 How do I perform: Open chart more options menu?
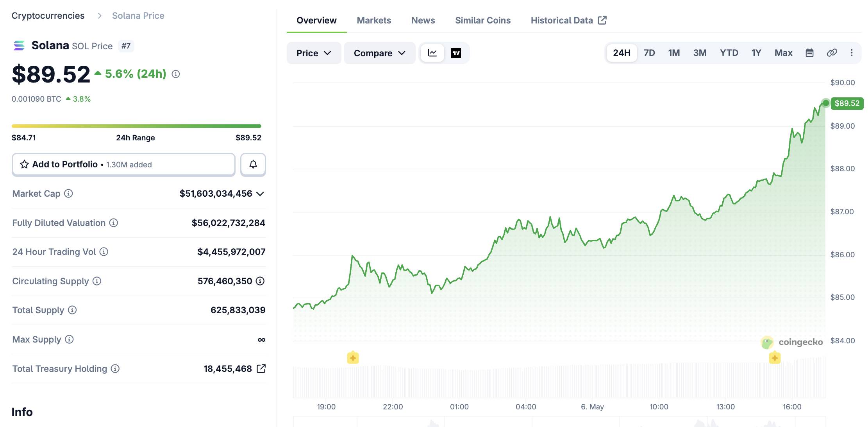[x=852, y=53]
